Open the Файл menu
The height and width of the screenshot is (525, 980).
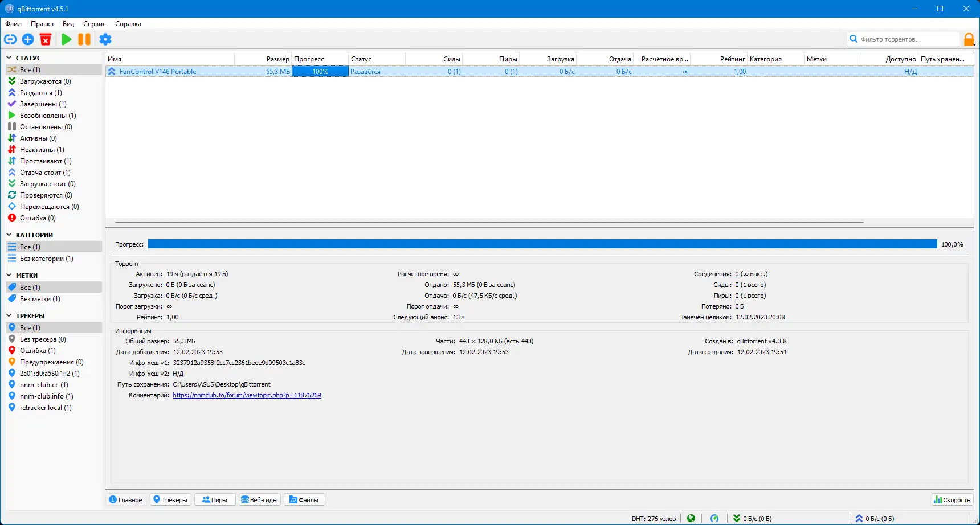[x=13, y=24]
